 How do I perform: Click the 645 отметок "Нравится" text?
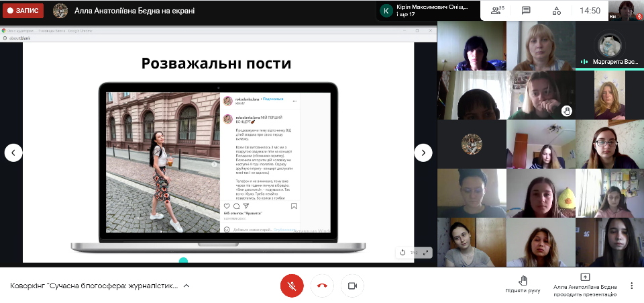pyautogui.click(x=243, y=214)
